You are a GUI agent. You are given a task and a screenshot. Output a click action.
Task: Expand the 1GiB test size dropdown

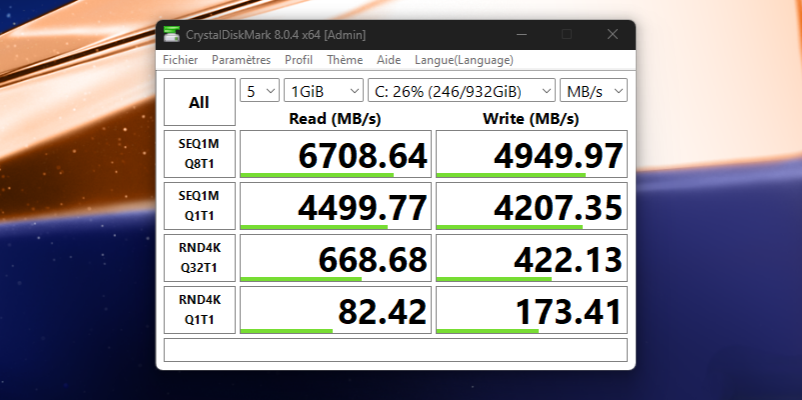tap(324, 91)
